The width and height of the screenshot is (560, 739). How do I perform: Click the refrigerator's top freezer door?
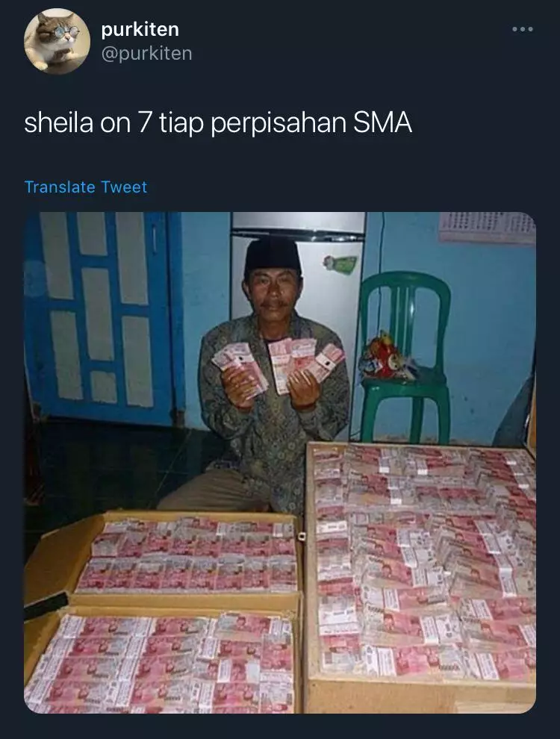pyautogui.click(x=299, y=222)
